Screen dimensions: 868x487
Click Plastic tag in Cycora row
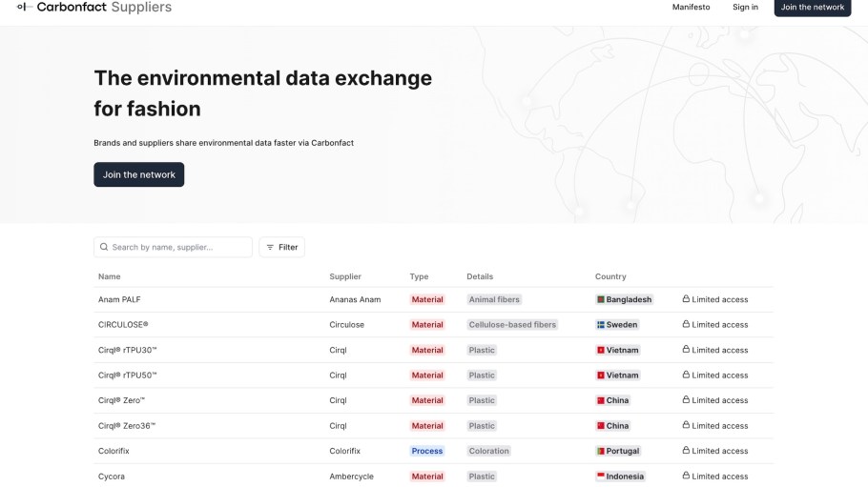(x=482, y=477)
